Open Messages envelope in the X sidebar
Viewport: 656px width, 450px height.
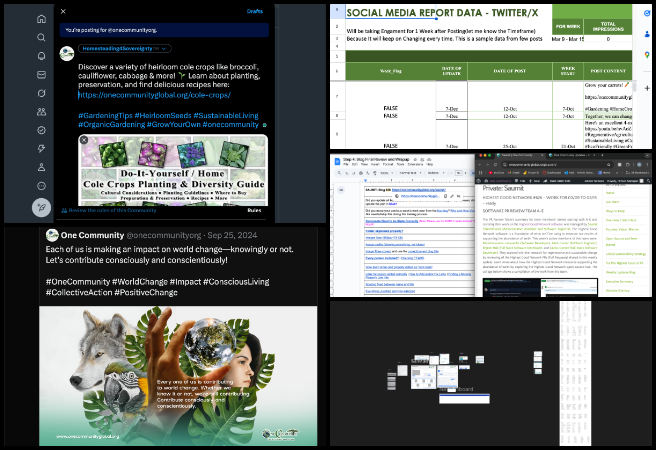pyautogui.click(x=41, y=74)
